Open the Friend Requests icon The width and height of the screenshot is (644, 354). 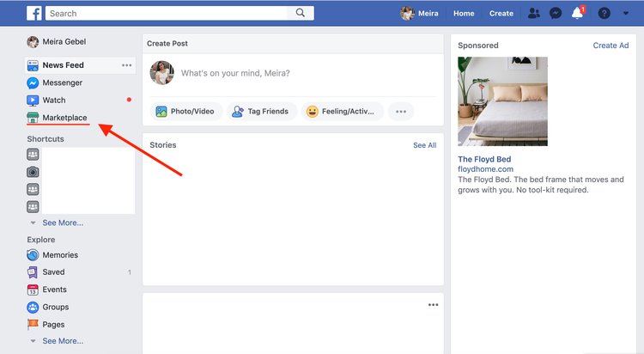(533, 13)
